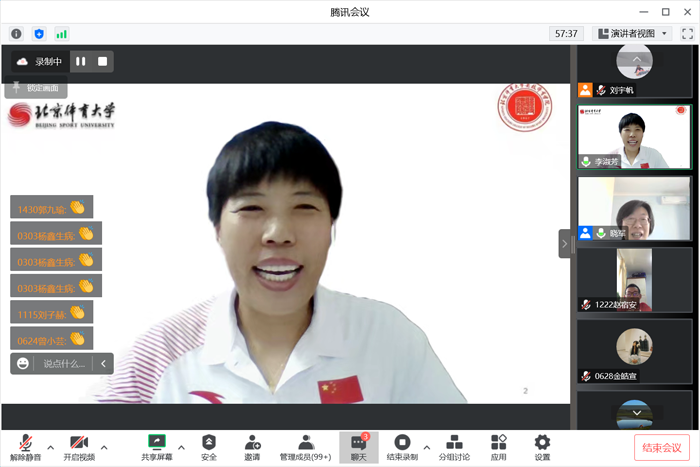Screen dimensions: 700x467
Task: Open 分组讨论 breakout rooms
Action: pos(454,448)
